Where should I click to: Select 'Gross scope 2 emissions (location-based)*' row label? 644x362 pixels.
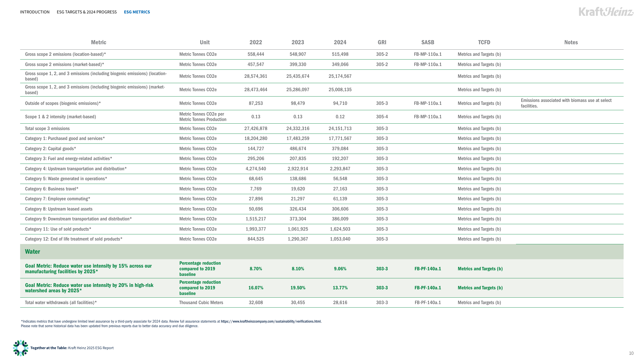(65, 54)
